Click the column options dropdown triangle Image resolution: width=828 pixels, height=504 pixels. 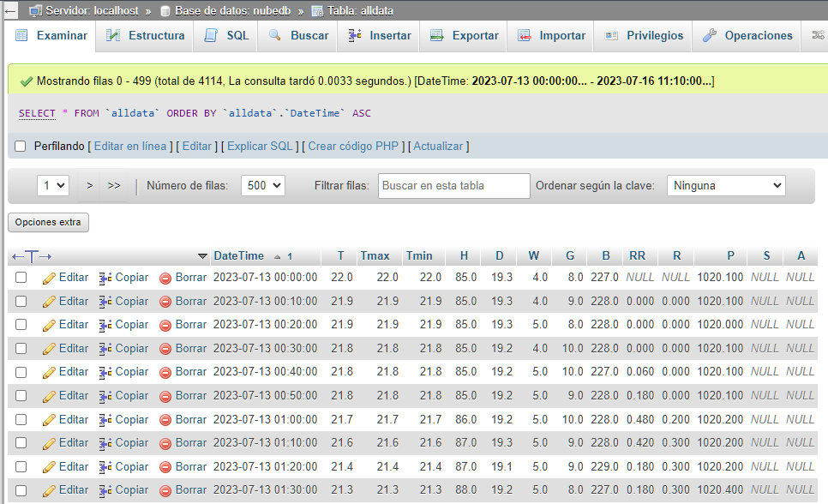click(202, 256)
